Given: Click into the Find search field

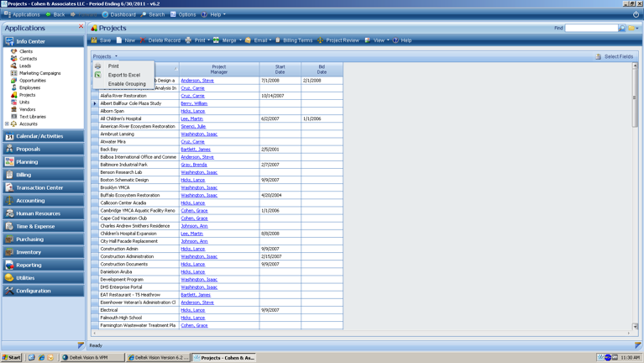Looking at the screenshot, I should (591, 29).
